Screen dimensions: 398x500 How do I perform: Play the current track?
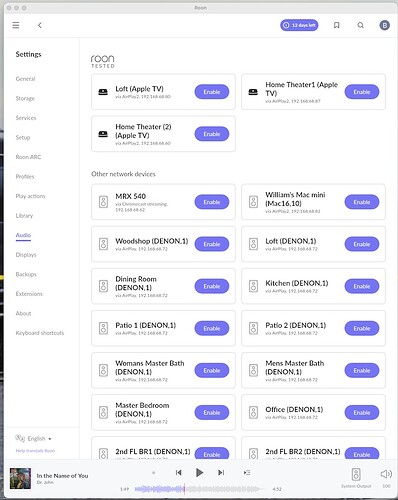(x=199, y=472)
